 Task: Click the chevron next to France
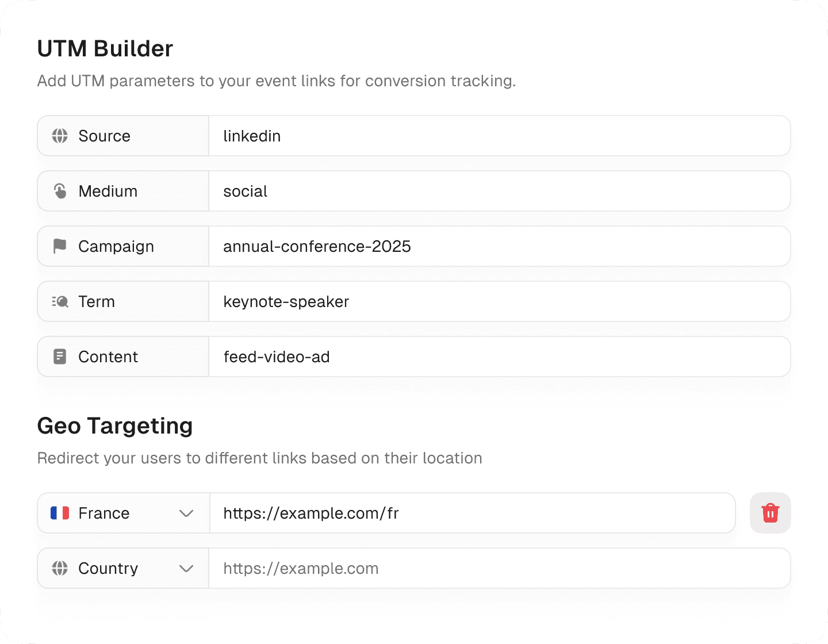pyautogui.click(x=186, y=513)
